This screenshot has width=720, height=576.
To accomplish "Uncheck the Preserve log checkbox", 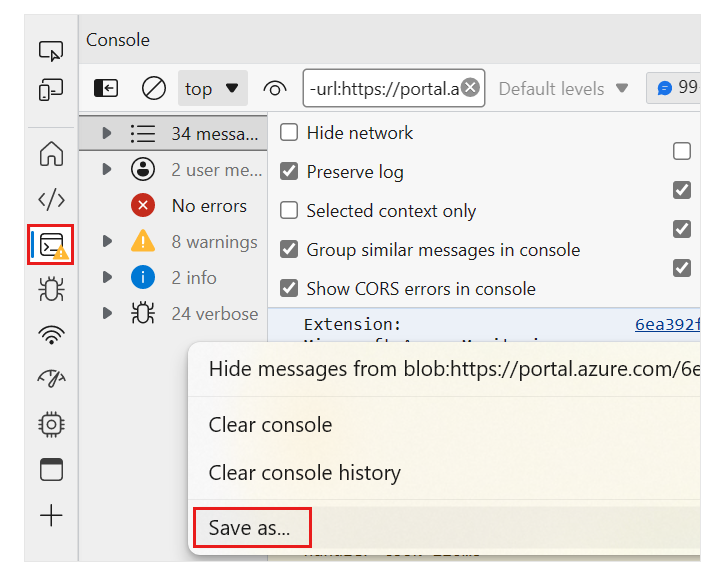I will pyautogui.click(x=289, y=172).
